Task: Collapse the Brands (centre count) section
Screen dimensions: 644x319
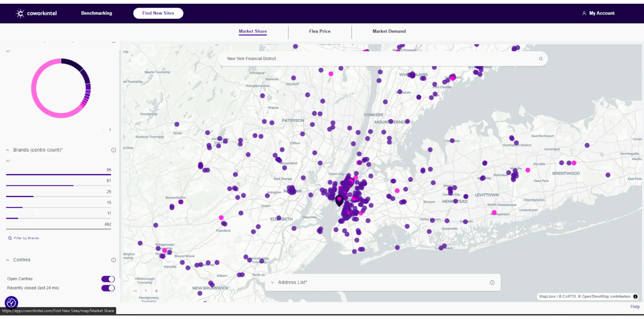Action: click(x=7, y=150)
